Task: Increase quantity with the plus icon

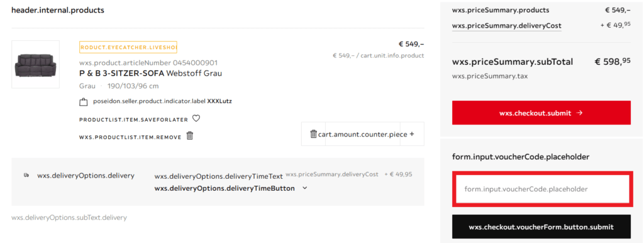Action: pos(412,134)
